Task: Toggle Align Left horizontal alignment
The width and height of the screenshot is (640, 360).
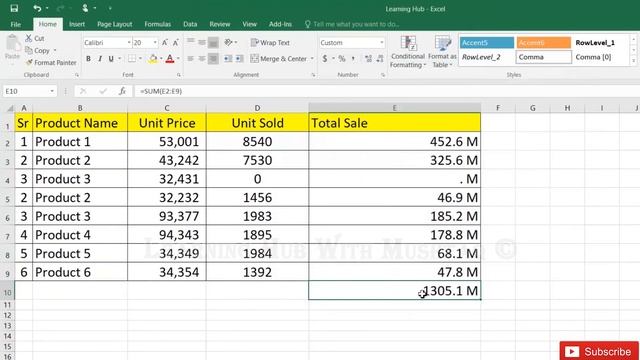Action: pos(191,58)
